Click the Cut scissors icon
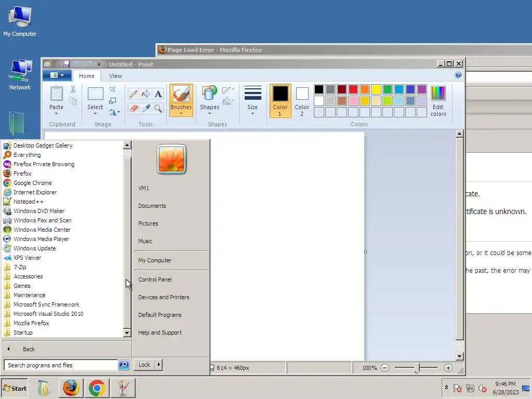Image resolution: width=532 pixels, height=399 pixels. coord(73,89)
